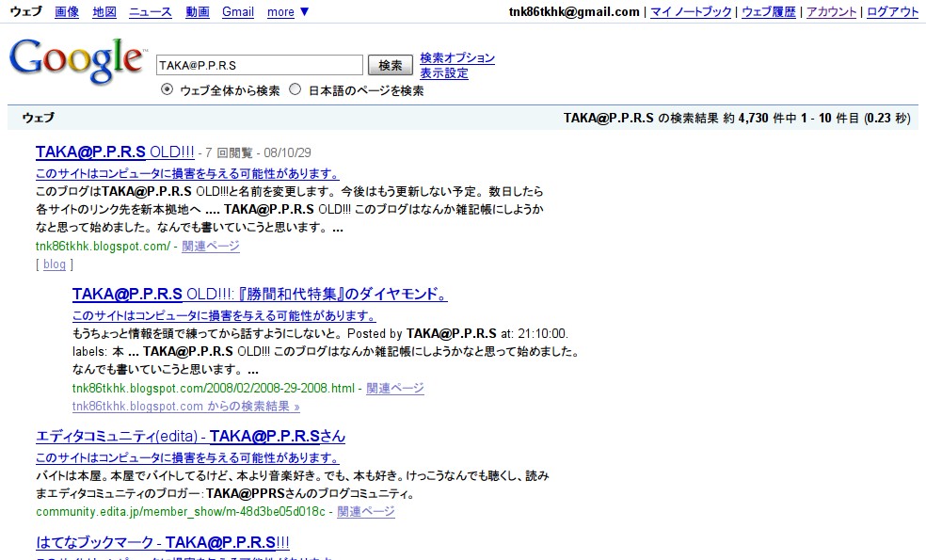The image size is (926, 560).
Task: Open the はてなブックマーク result
Action: [161, 543]
